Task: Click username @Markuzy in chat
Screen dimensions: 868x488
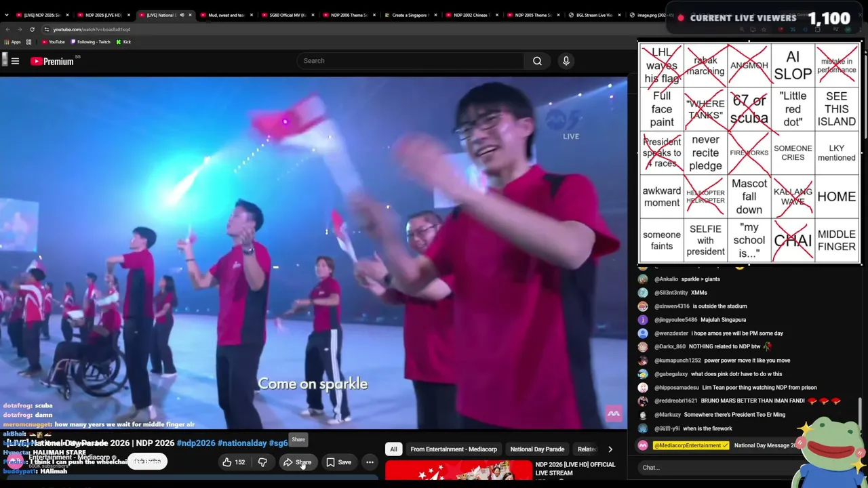Action: pyautogui.click(x=668, y=415)
